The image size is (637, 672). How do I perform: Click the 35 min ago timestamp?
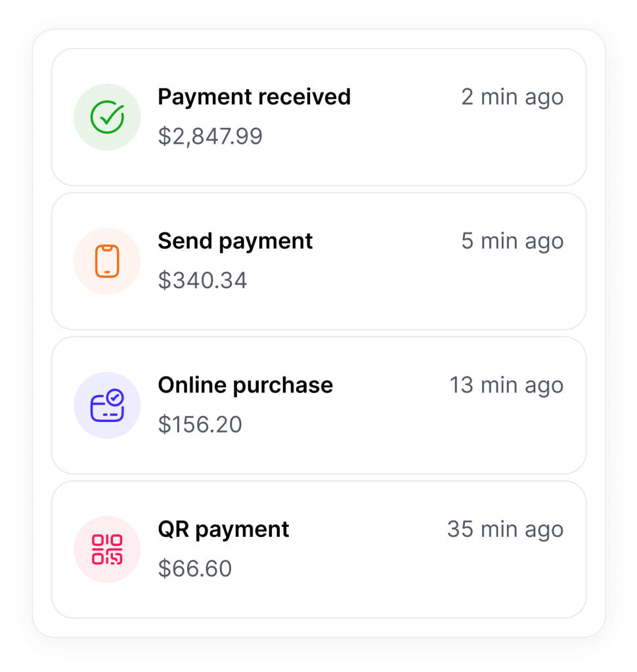coord(505,530)
